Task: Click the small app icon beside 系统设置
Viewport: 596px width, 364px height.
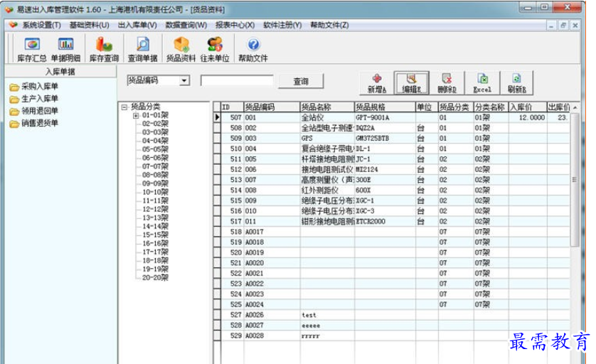Action: (x=14, y=25)
